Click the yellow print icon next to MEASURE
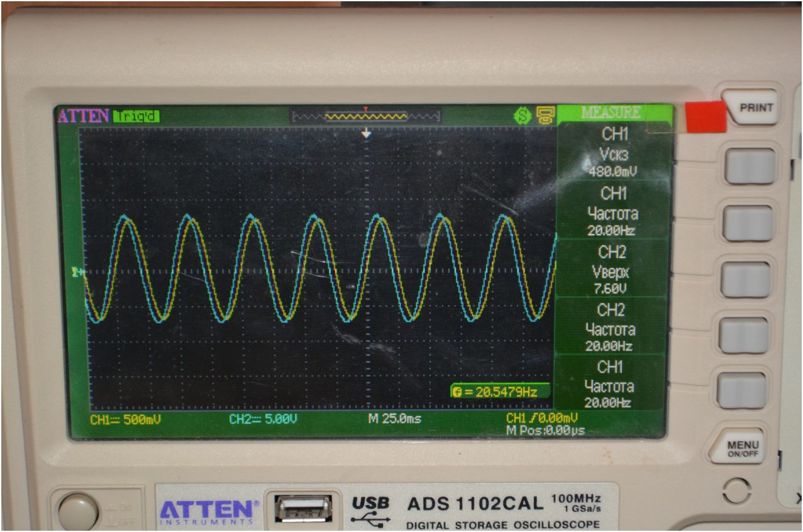Screen dimensions: 803x532 543,116
